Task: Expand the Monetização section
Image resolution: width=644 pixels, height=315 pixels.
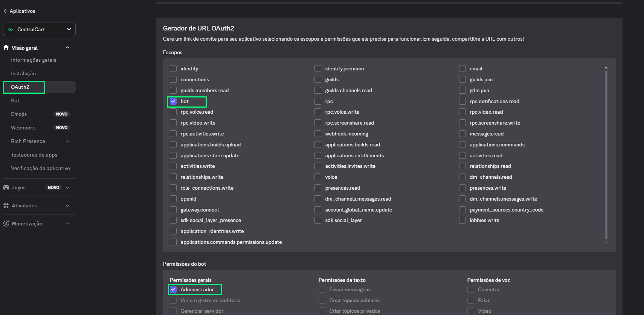Action: [67, 224]
